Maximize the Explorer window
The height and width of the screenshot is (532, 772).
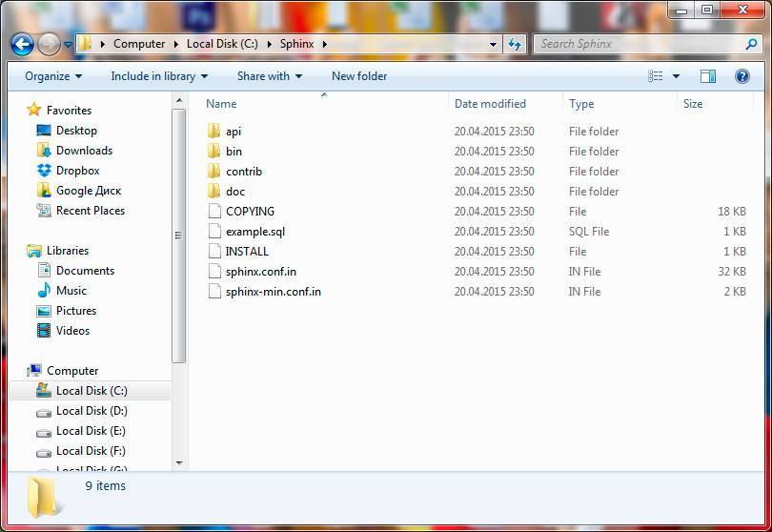(707, 10)
